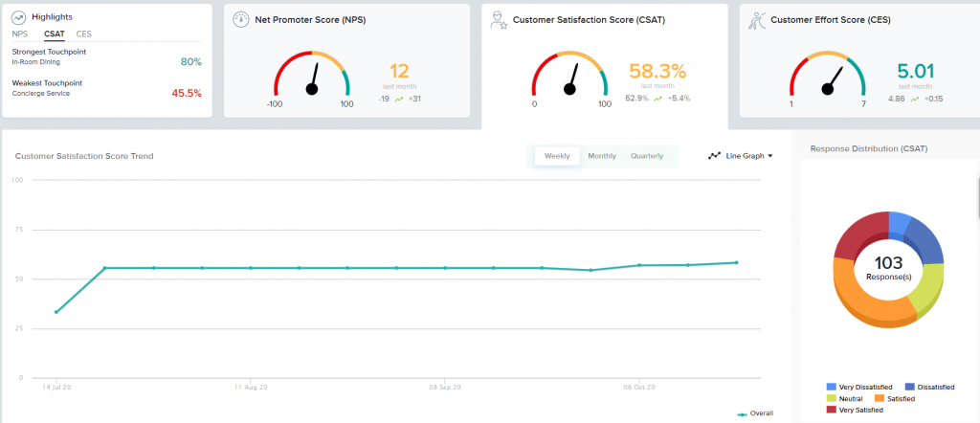Click the Net Promoter Score gauge icon
The height and width of the screenshot is (423, 980).
(240, 19)
